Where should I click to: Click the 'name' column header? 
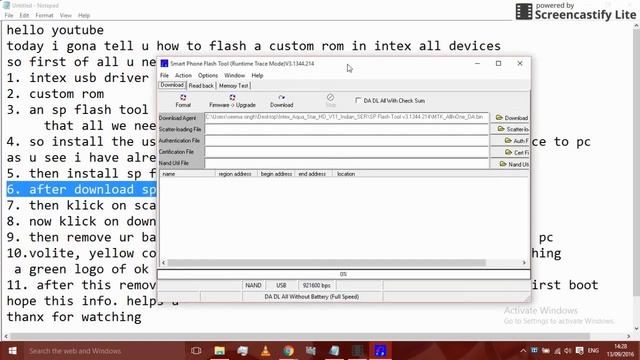(x=187, y=174)
